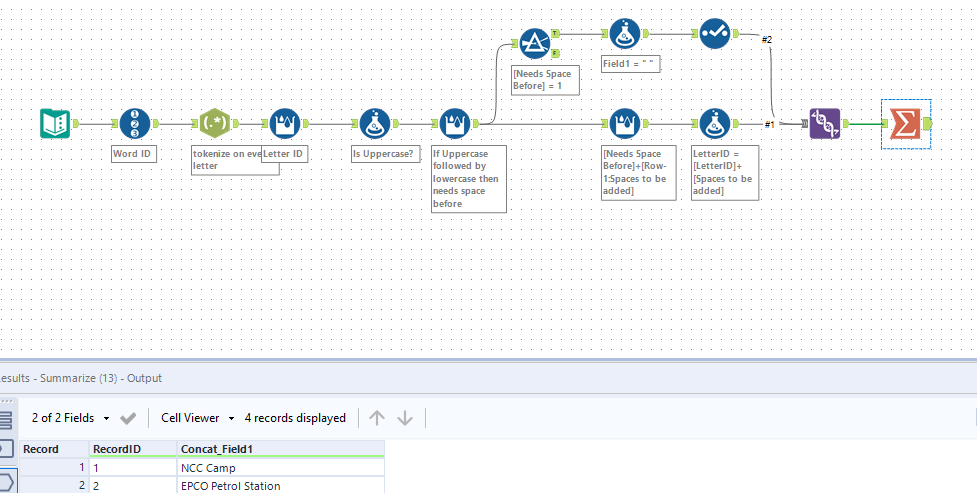Screen dimensions: 977x493
Task: Select RecordID cell in NCC Camp row
Action: (133, 467)
